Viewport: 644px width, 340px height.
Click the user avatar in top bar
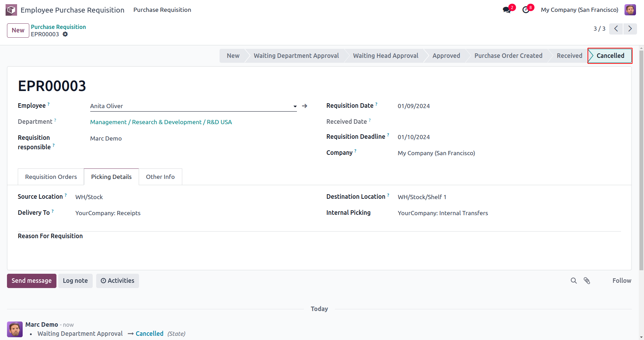630,10
